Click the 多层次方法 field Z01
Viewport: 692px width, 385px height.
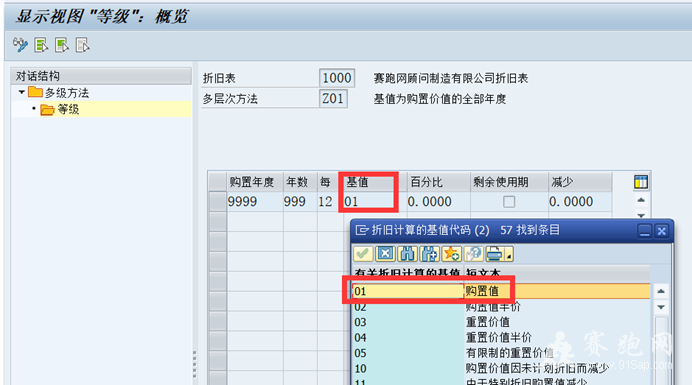coord(333,98)
